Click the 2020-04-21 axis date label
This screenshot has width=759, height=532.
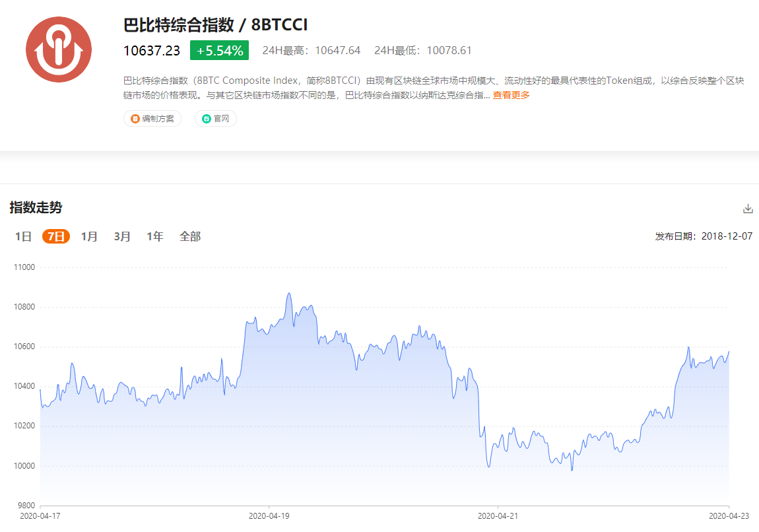pyautogui.click(x=498, y=516)
